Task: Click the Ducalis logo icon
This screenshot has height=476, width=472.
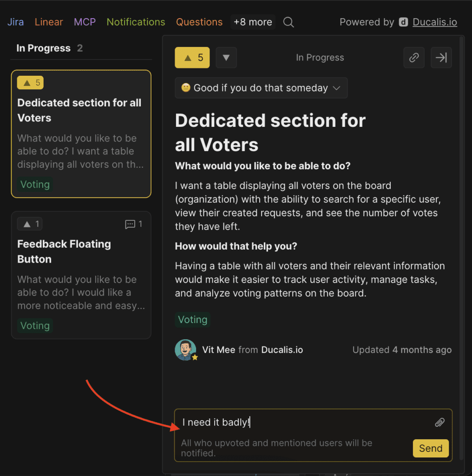Action: (404, 22)
